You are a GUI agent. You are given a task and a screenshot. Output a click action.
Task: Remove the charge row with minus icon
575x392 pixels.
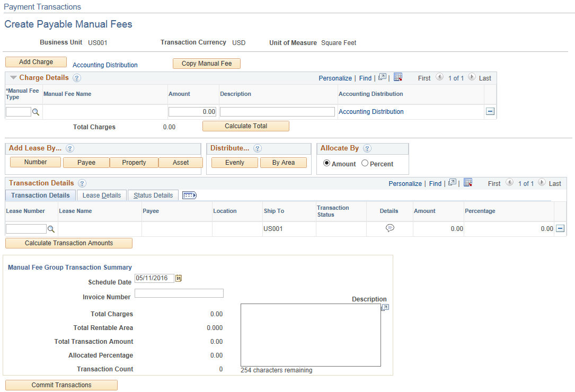490,111
